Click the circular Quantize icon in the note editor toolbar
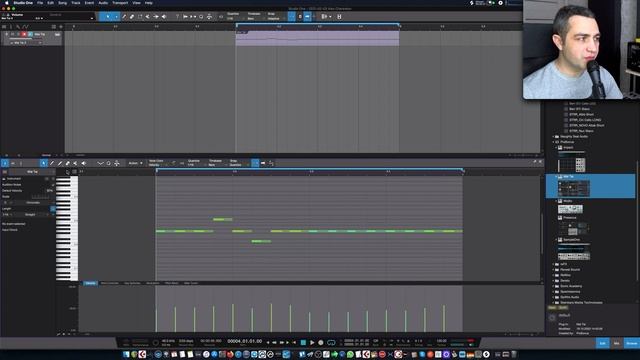640x360 pixels. tap(109, 163)
